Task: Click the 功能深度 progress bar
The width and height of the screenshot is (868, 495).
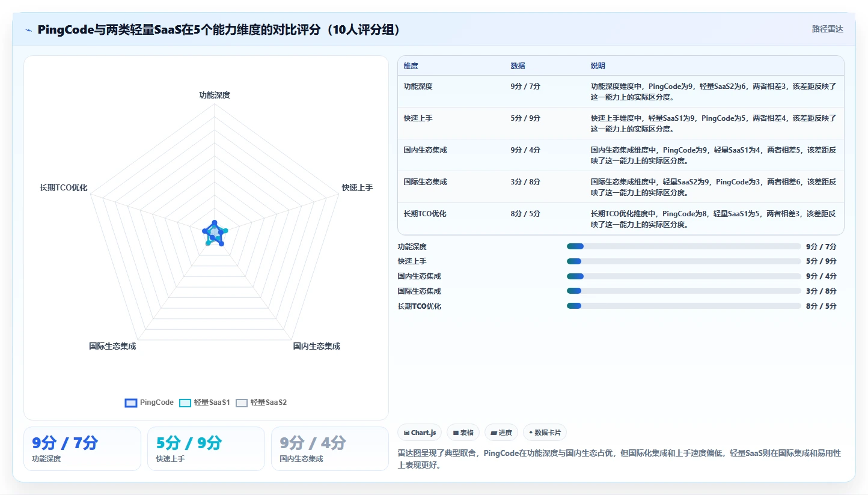Action: [x=684, y=246]
